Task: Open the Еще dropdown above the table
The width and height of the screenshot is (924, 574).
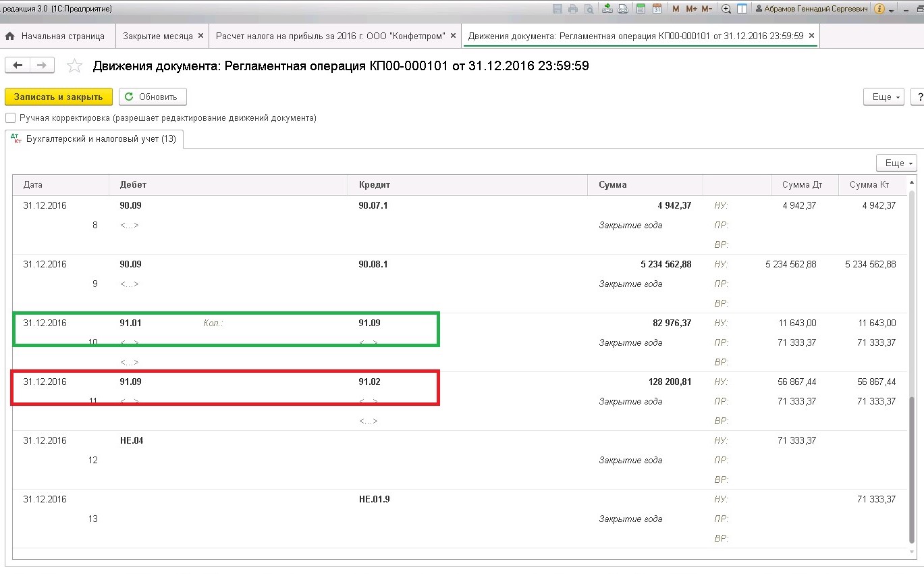Action: 896,163
